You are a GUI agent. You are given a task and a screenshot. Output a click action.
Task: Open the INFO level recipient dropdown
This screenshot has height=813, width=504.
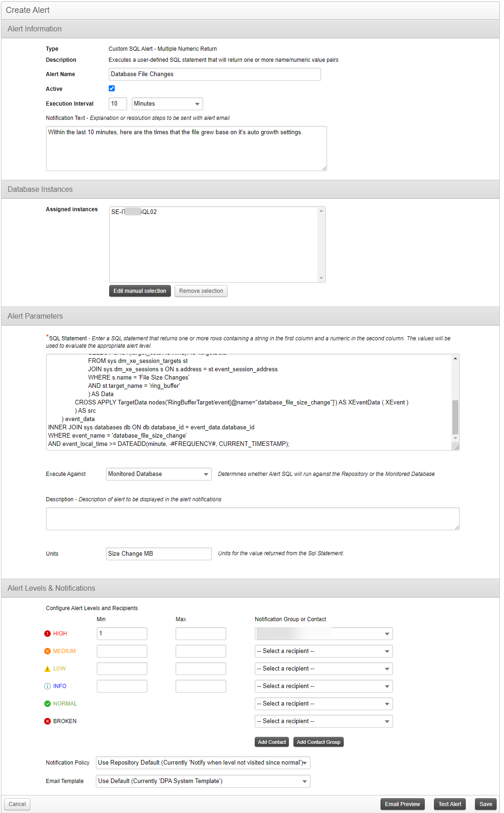pos(324,686)
